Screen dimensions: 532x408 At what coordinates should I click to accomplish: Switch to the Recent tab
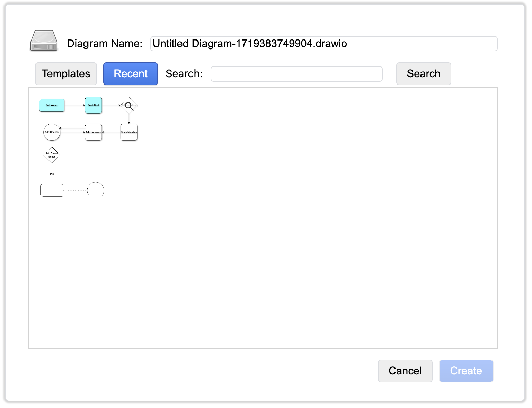[x=130, y=73]
